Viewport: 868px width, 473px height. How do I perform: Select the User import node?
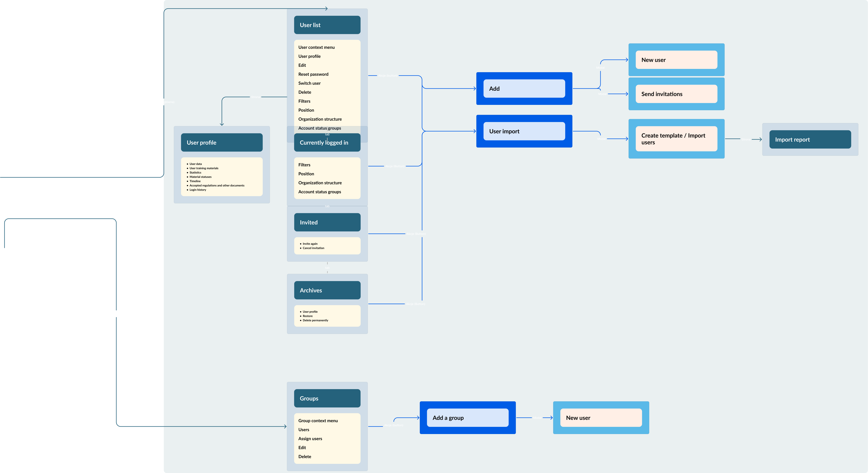(524, 131)
